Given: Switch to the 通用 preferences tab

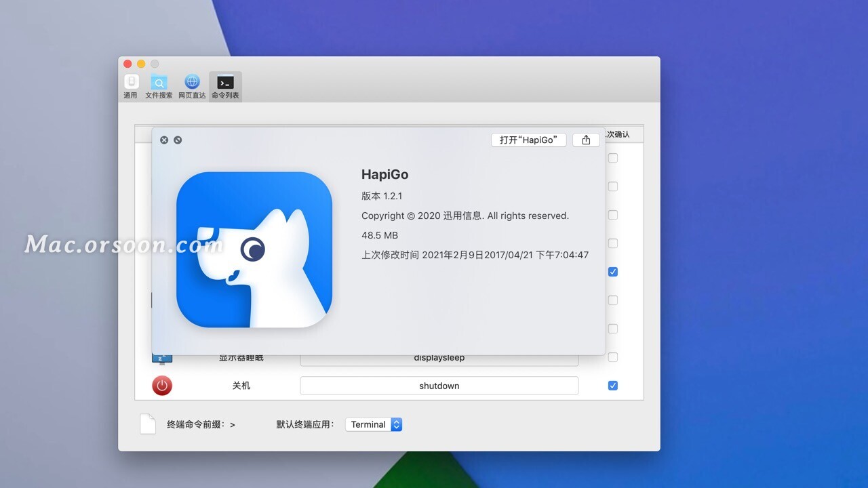Looking at the screenshot, I should 130,87.
